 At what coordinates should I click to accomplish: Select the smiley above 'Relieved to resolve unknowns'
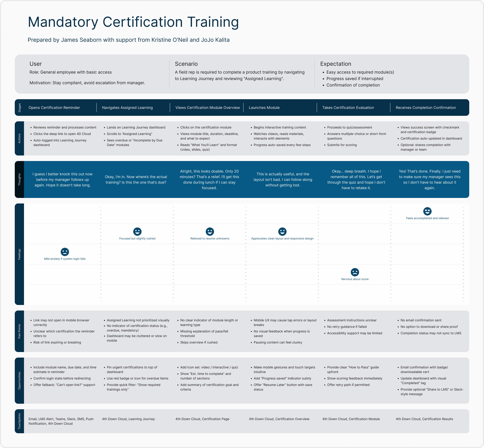210,231
